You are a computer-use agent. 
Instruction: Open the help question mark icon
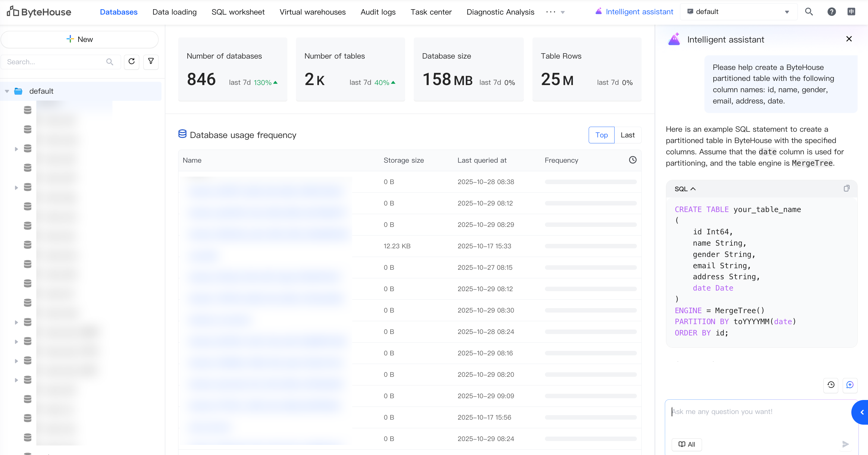pos(831,12)
